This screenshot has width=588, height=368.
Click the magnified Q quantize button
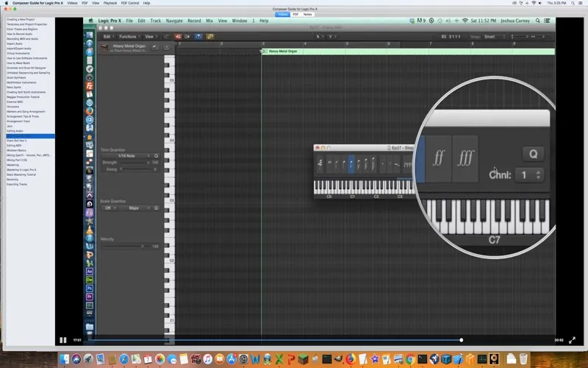pos(533,154)
